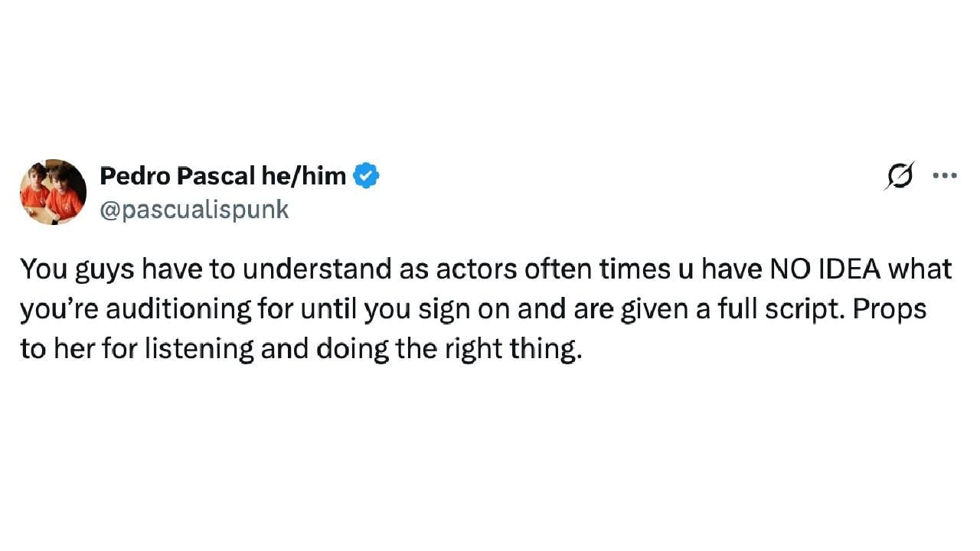Open the @pascualispunk handle link

click(194, 209)
